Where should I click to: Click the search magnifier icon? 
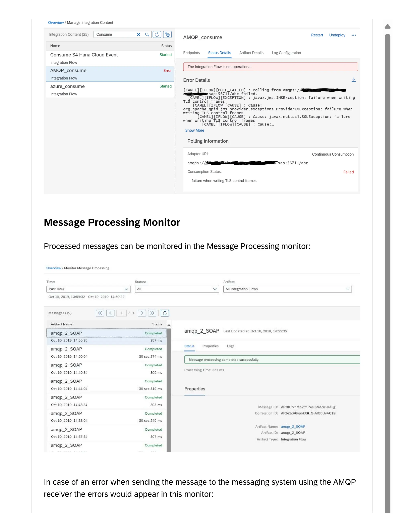pos(147,35)
